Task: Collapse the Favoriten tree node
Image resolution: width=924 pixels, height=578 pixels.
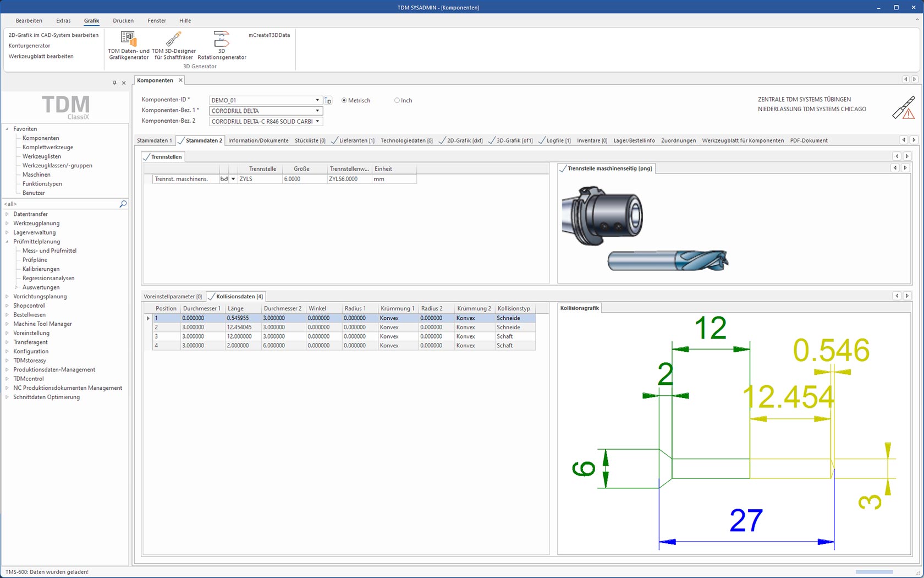Action: (7, 129)
